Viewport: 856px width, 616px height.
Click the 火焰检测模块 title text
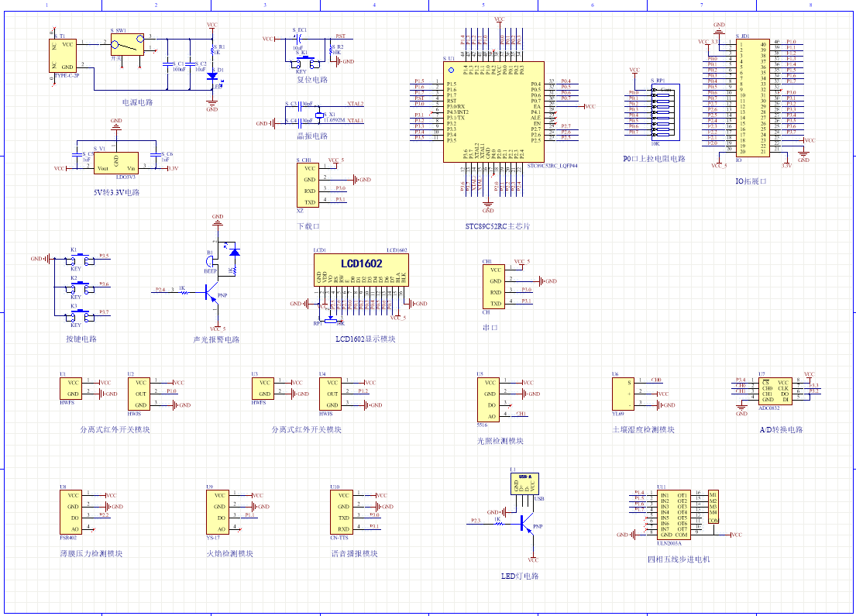pos(230,554)
